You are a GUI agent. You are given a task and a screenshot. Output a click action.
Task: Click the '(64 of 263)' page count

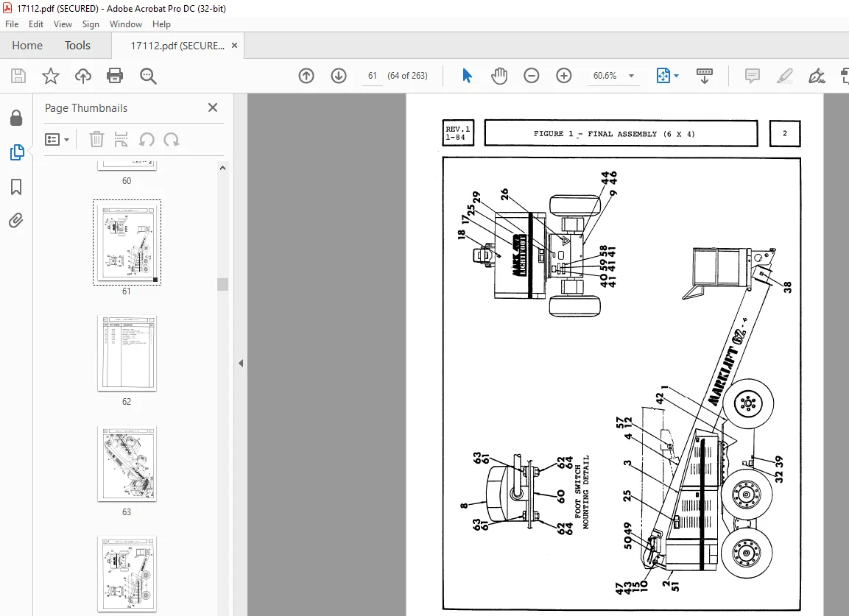pyautogui.click(x=407, y=76)
